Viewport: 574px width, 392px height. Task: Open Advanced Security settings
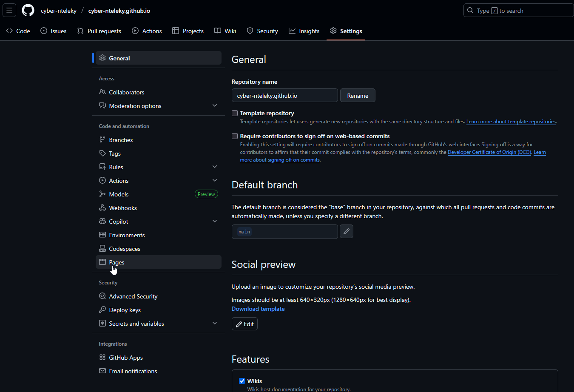(x=159, y=296)
